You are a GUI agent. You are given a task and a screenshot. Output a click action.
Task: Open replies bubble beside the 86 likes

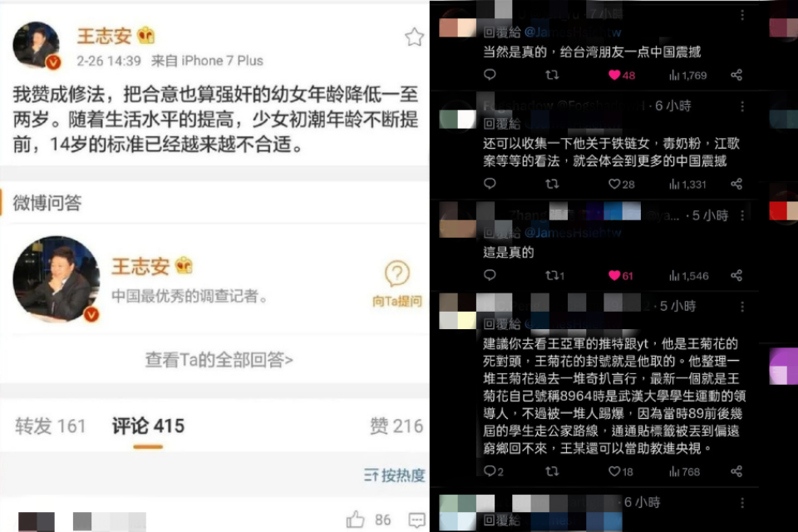(x=416, y=520)
